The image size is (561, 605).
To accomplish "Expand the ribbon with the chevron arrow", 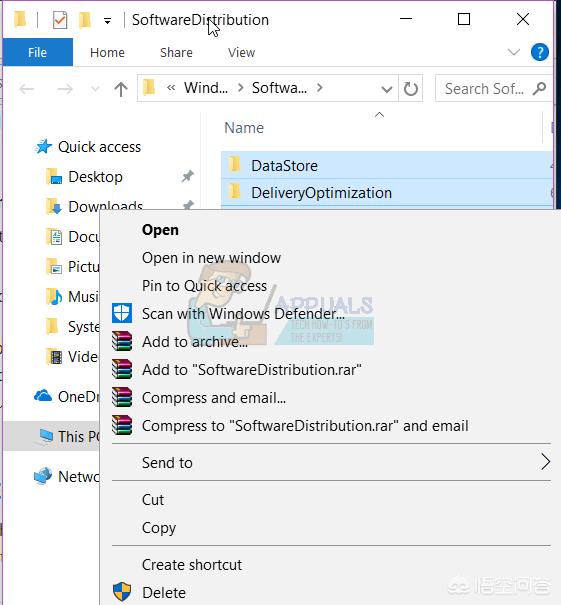I will pos(514,52).
